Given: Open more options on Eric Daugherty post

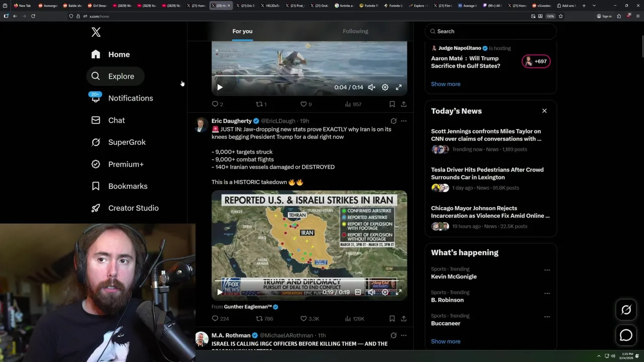Looking at the screenshot, I should (404, 121).
